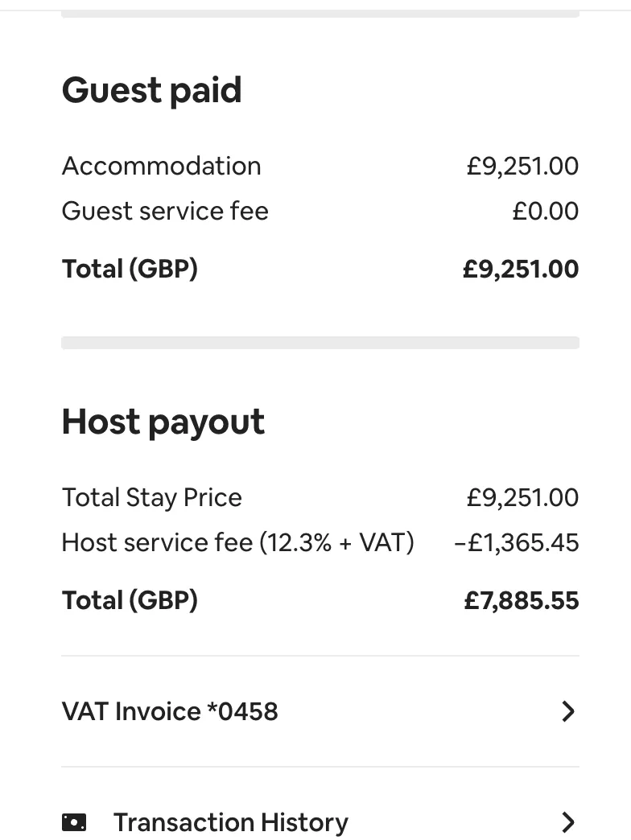Expand the VAT Invoice *0458 chevron
The image size is (631, 840).
click(x=567, y=711)
